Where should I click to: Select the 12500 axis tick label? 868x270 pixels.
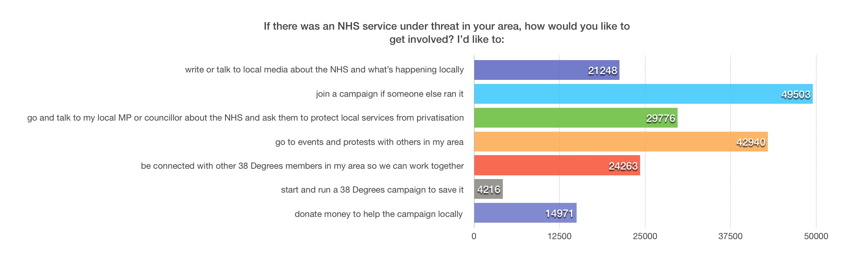tap(559, 236)
